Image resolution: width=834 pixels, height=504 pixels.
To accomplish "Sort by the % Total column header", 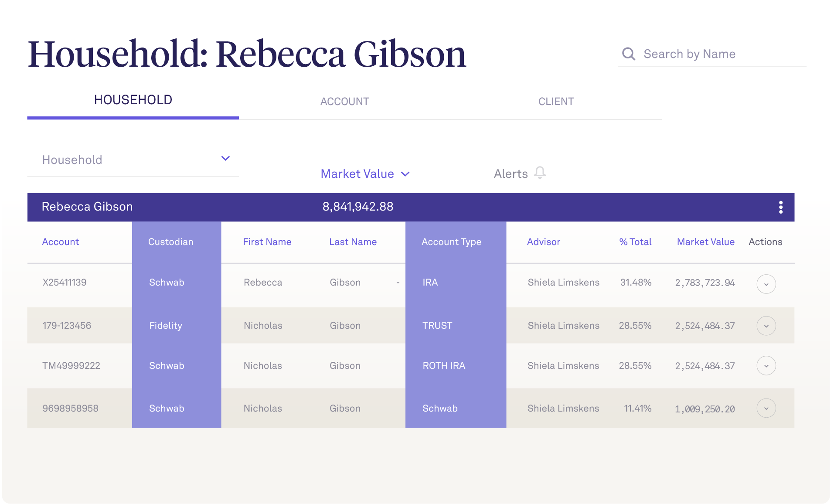I will (x=635, y=242).
